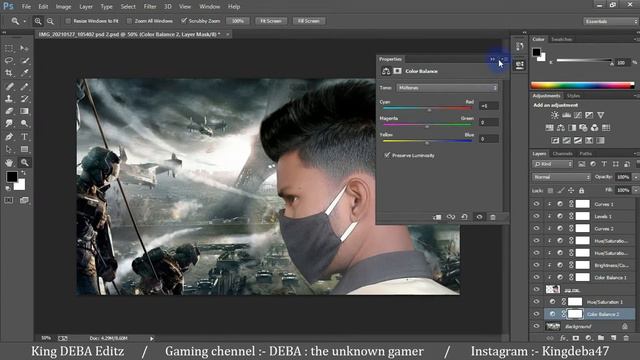Click the Zoom Out icon in options bar
The width and height of the screenshot is (640, 360).
tap(50, 21)
